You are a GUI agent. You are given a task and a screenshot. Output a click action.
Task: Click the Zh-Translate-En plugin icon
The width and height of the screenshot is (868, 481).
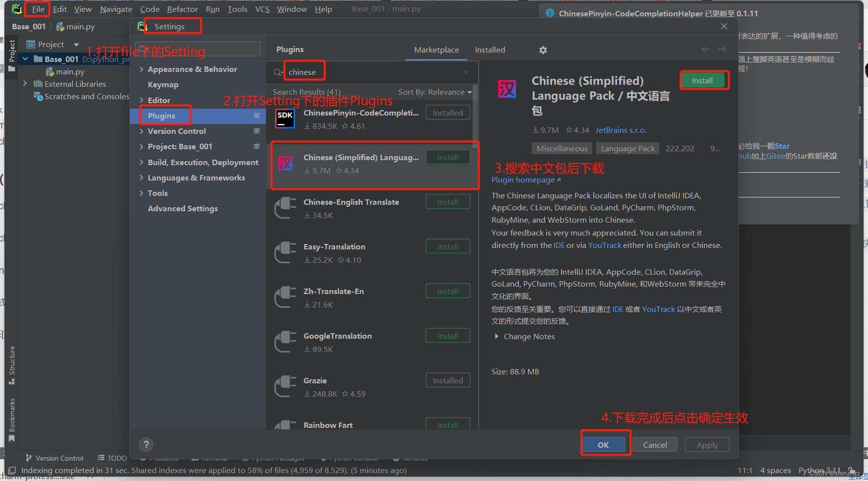(285, 297)
